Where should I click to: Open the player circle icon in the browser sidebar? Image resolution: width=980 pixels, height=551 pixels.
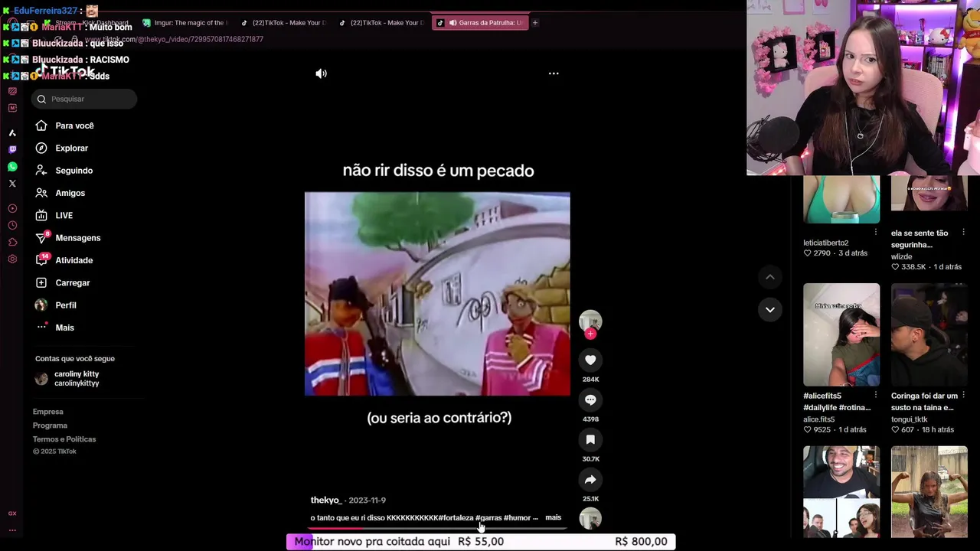(x=12, y=208)
